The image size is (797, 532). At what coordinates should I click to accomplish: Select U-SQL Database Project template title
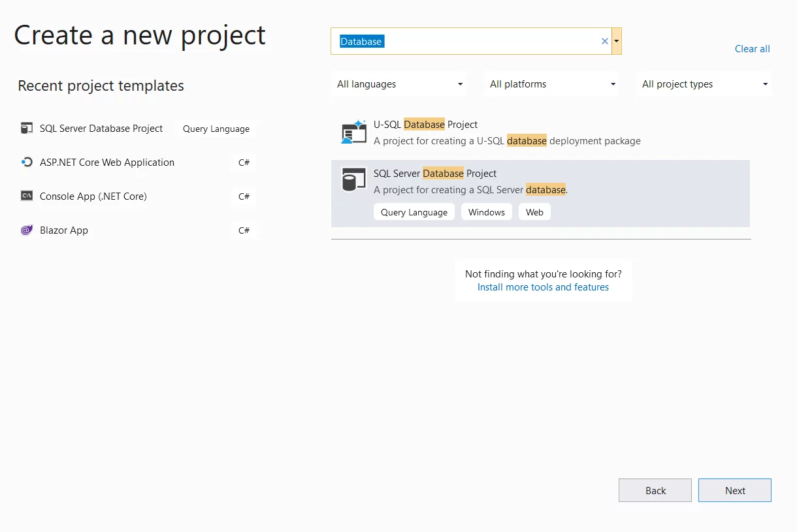(425, 125)
